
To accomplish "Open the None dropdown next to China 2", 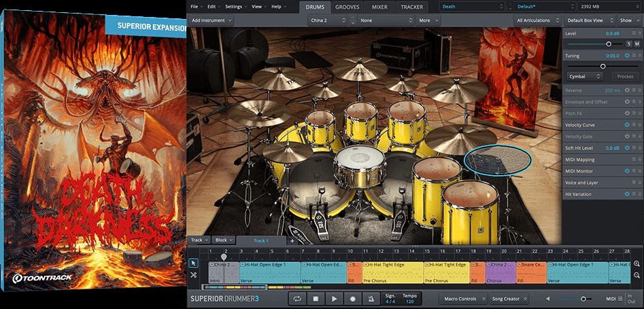I will (386, 20).
